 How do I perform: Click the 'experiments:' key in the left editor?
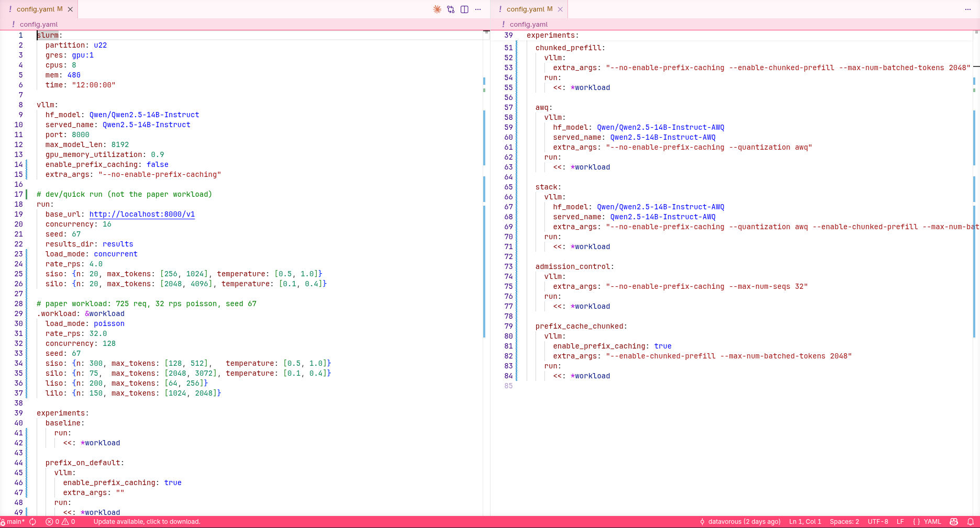(63, 413)
